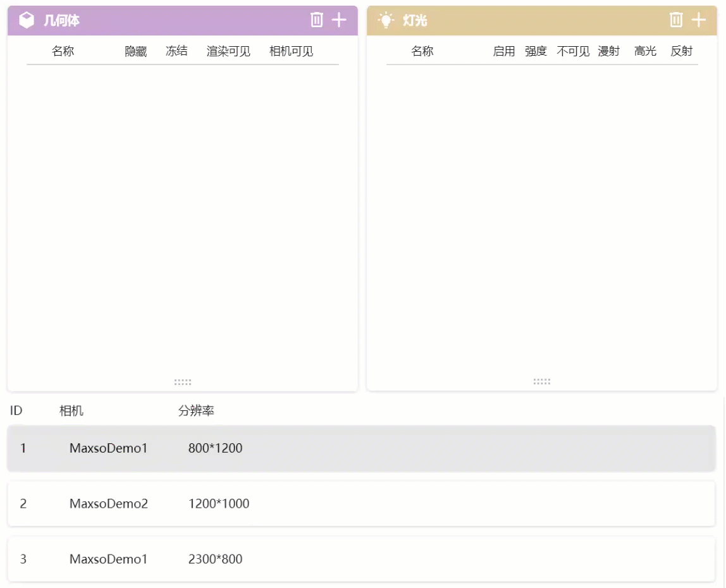The width and height of the screenshot is (726, 588).
Task: Click the trash icon in the 几何体 panel
Action: tap(317, 20)
